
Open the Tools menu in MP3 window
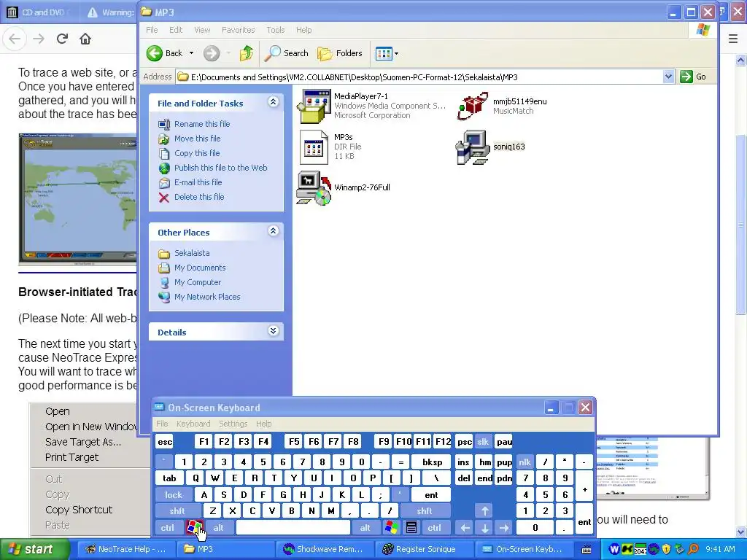pos(275,30)
